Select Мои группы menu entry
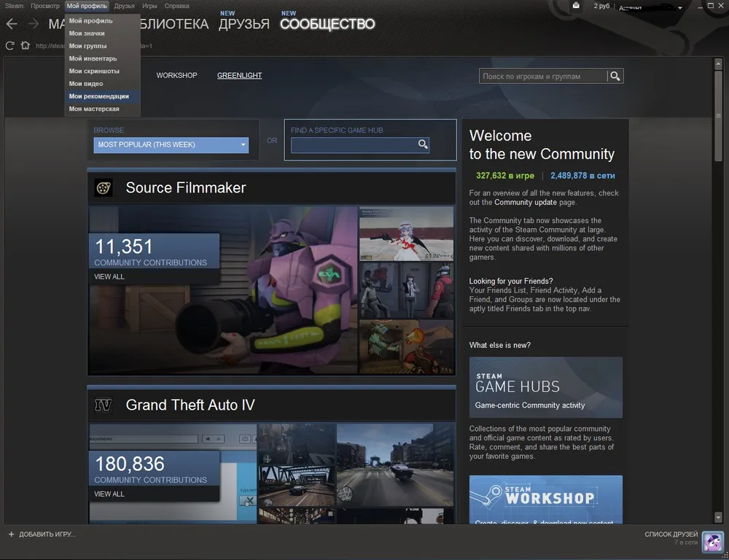 click(x=103, y=46)
